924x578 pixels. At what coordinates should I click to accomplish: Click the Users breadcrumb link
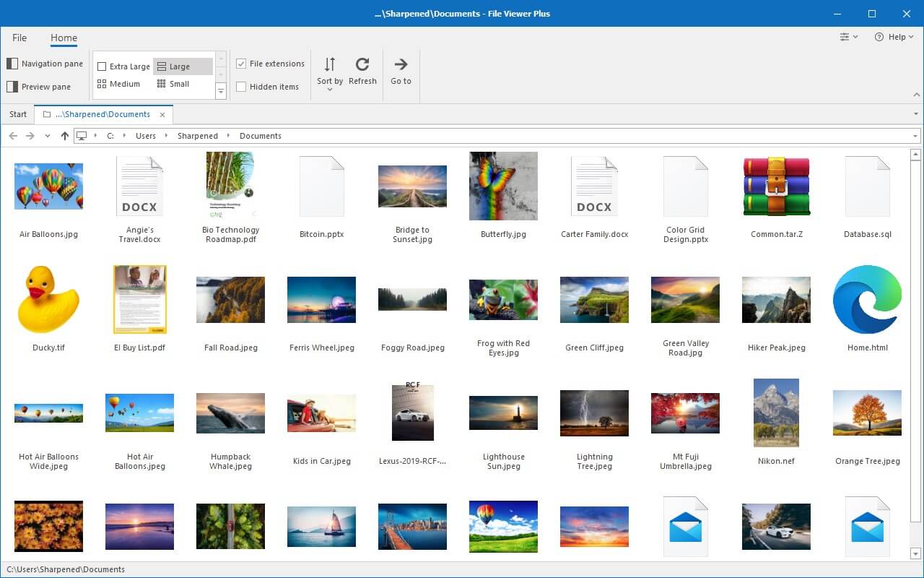click(146, 135)
